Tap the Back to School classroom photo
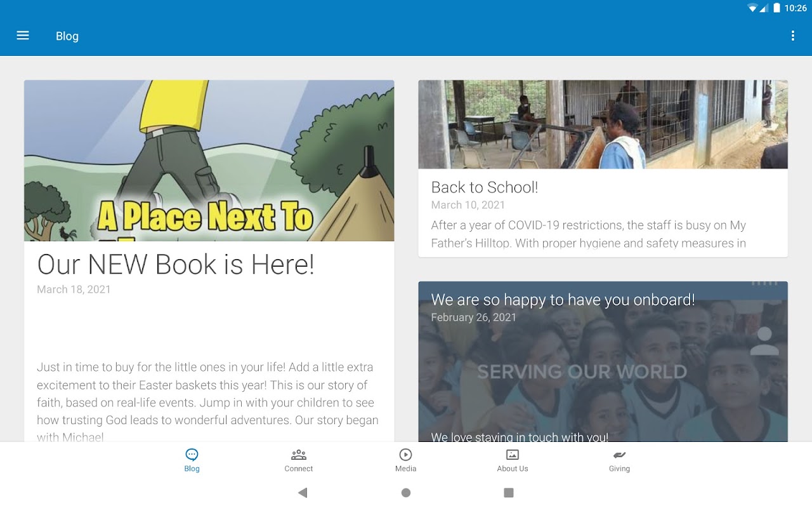The height and width of the screenshot is (508, 812). [x=603, y=124]
